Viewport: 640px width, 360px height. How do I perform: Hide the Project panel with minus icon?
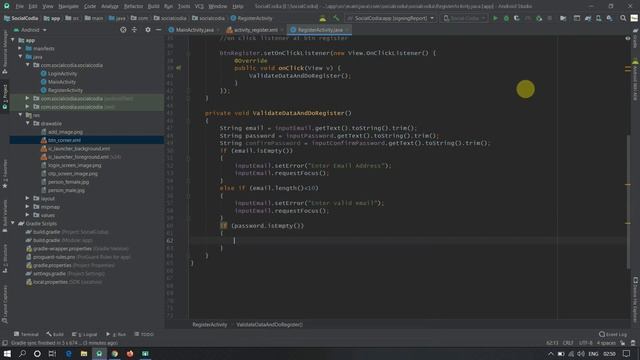tap(158, 30)
